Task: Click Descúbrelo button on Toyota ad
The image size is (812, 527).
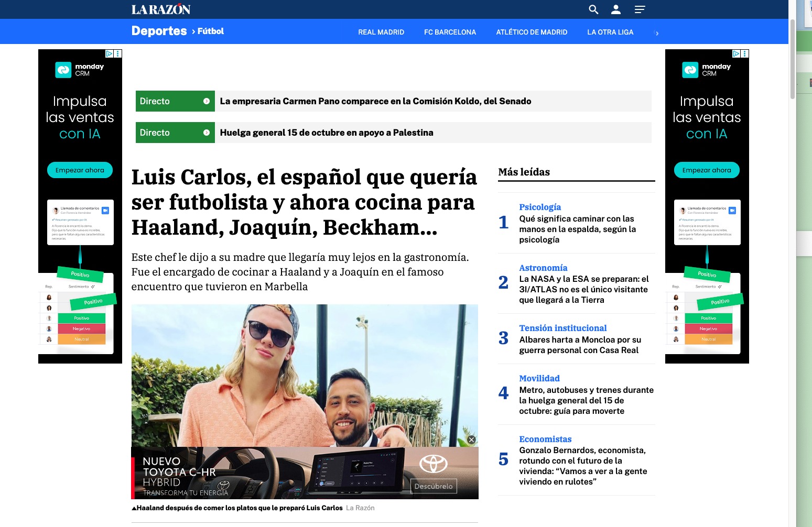Action: click(x=433, y=486)
